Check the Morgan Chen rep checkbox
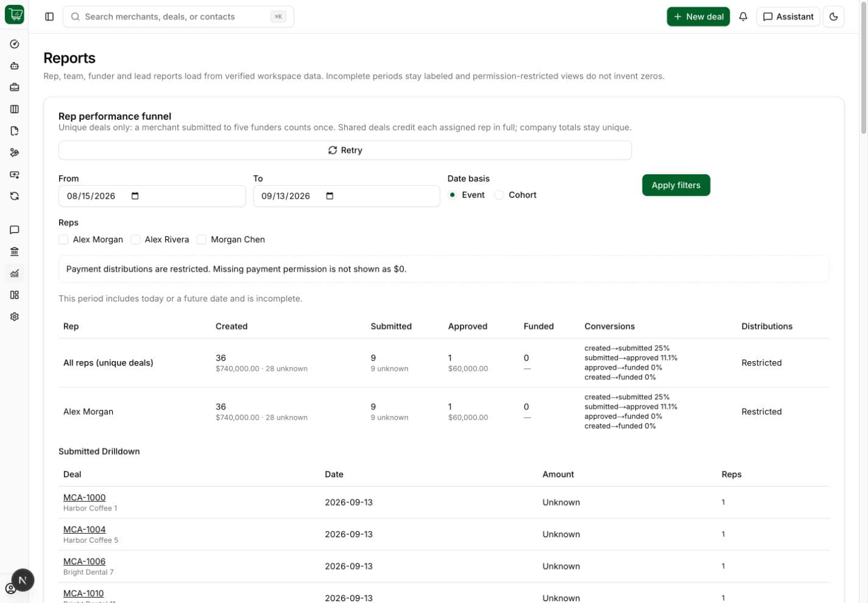Viewport: 868px width, 603px height. coord(201,239)
